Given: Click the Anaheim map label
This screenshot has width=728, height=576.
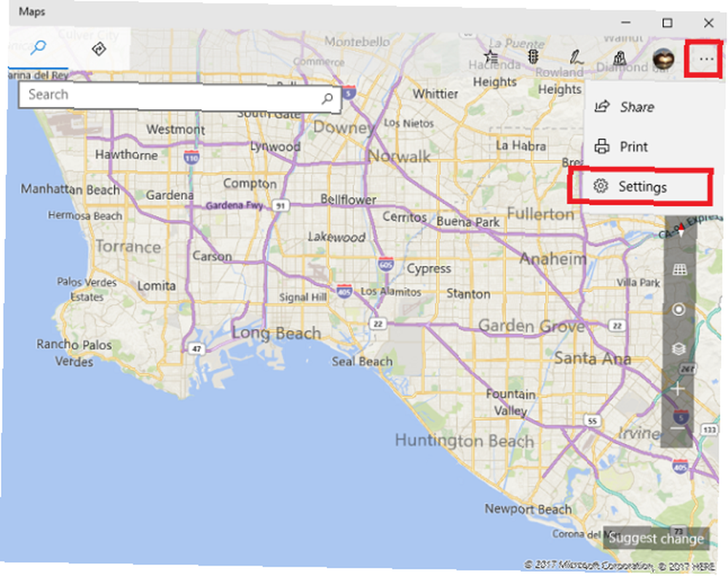Looking at the screenshot, I should 553,259.
